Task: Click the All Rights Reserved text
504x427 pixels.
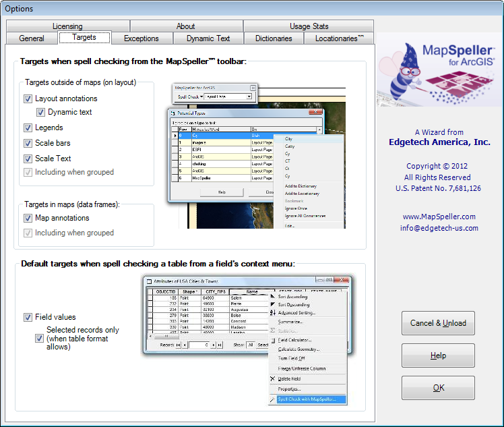Action: pos(437,177)
